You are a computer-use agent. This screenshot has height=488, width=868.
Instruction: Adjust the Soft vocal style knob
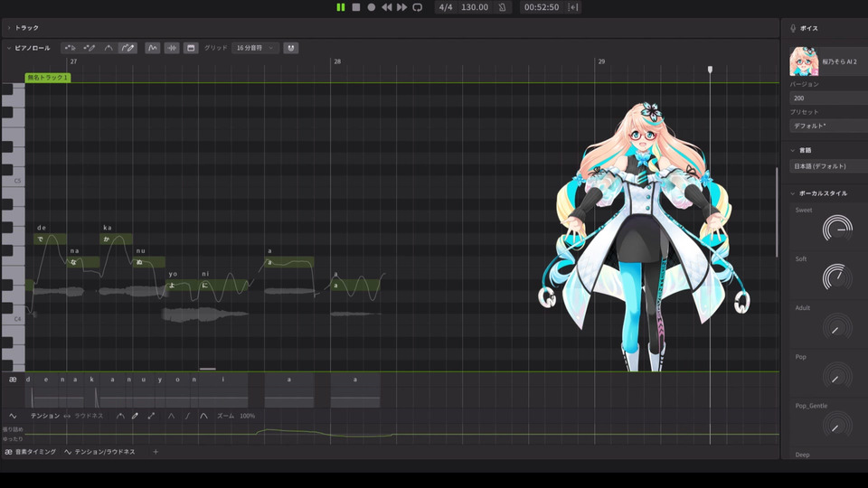[x=837, y=277]
